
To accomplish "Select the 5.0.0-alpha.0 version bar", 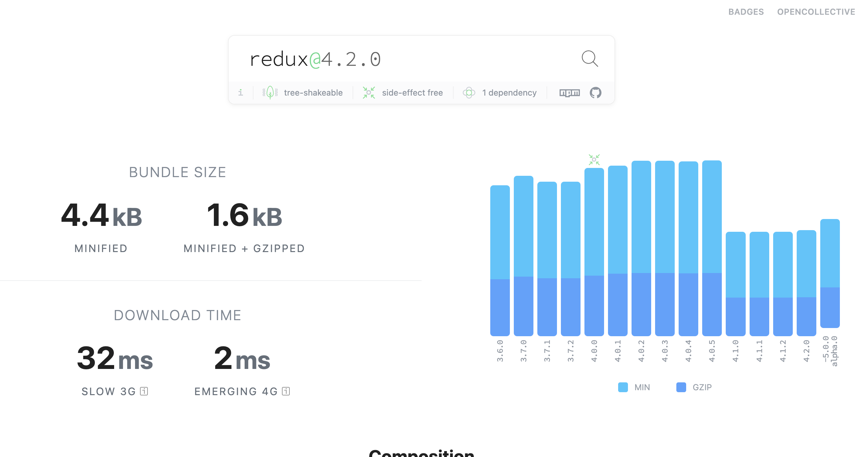I will (x=830, y=273).
